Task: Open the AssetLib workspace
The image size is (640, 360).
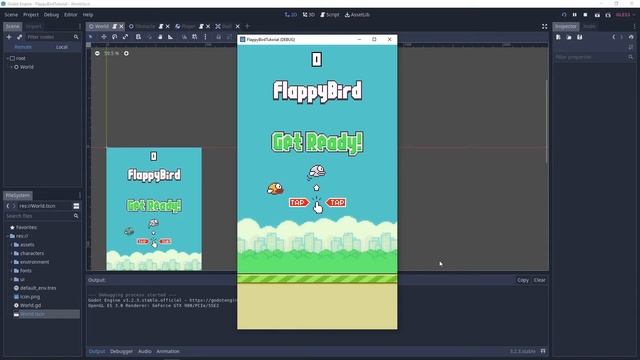Action: pyautogui.click(x=357, y=15)
